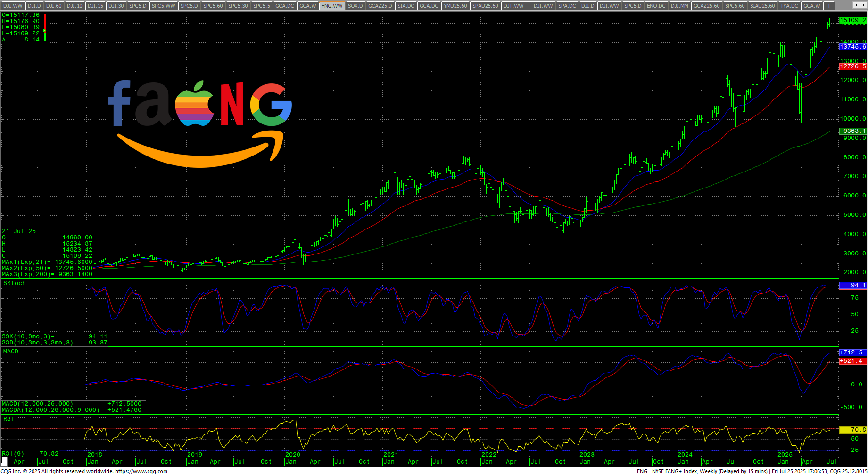Image resolution: width=868 pixels, height=475 pixels.
Task: Click the MAx1(Exp,21) value line
Action: 47,262
